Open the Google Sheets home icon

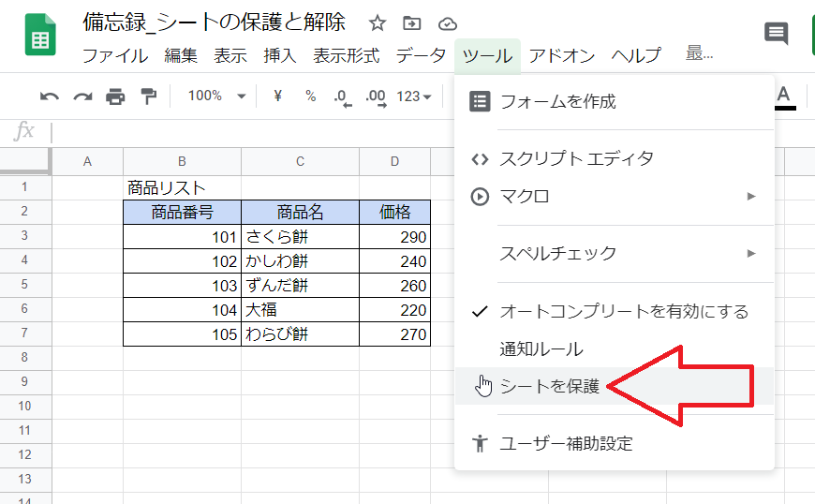click(40, 35)
